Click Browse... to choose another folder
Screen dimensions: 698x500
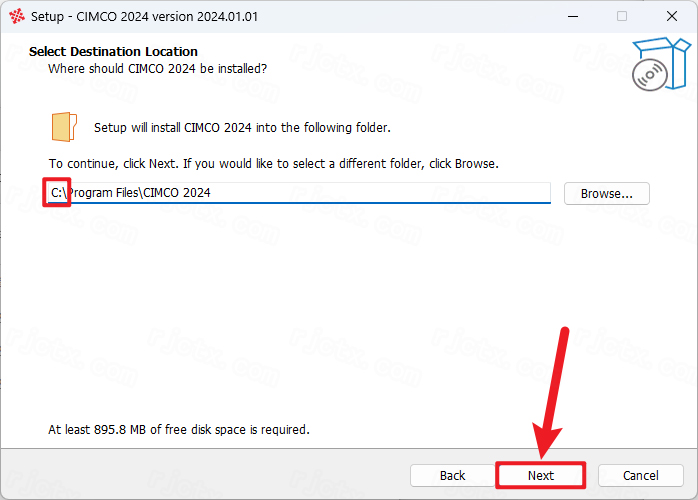[x=606, y=194]
